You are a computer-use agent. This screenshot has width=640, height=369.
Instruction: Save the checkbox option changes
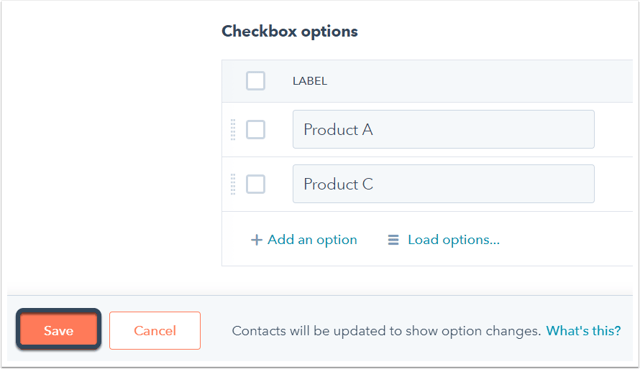click(58, 330)
